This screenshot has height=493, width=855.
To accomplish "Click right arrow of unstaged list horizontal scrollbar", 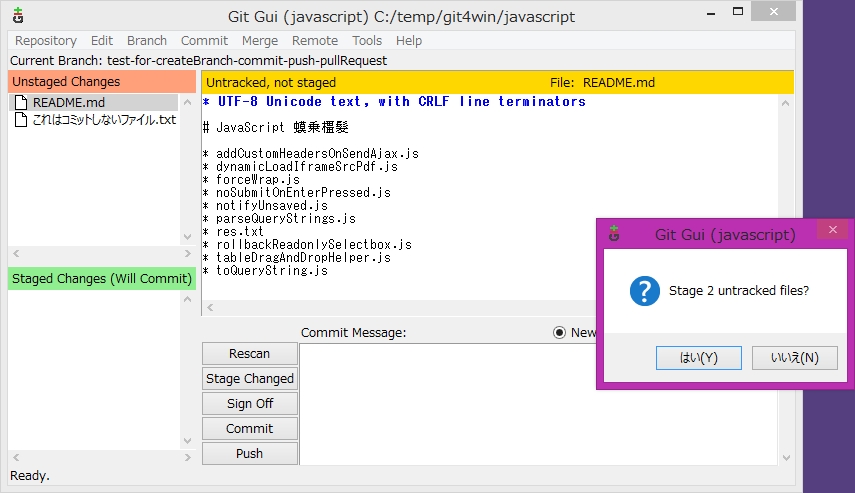I will coord(188,254).
